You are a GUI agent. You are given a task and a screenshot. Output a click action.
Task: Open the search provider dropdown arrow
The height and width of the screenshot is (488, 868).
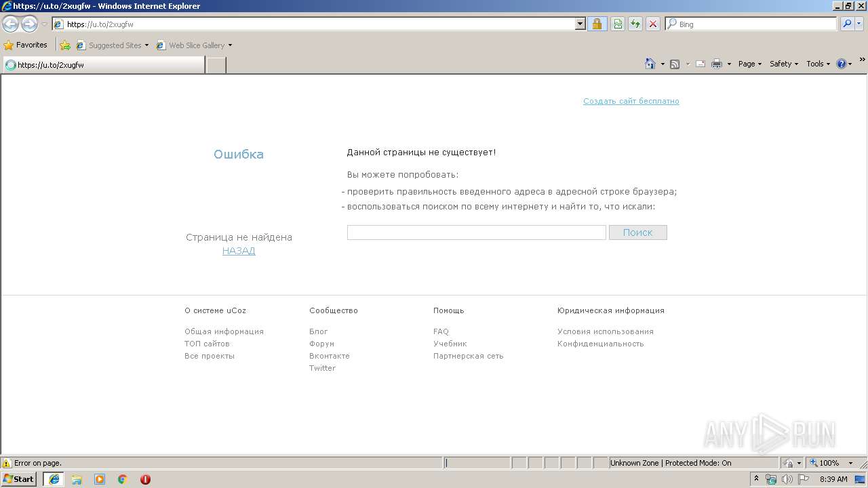(x=860, y=24)
